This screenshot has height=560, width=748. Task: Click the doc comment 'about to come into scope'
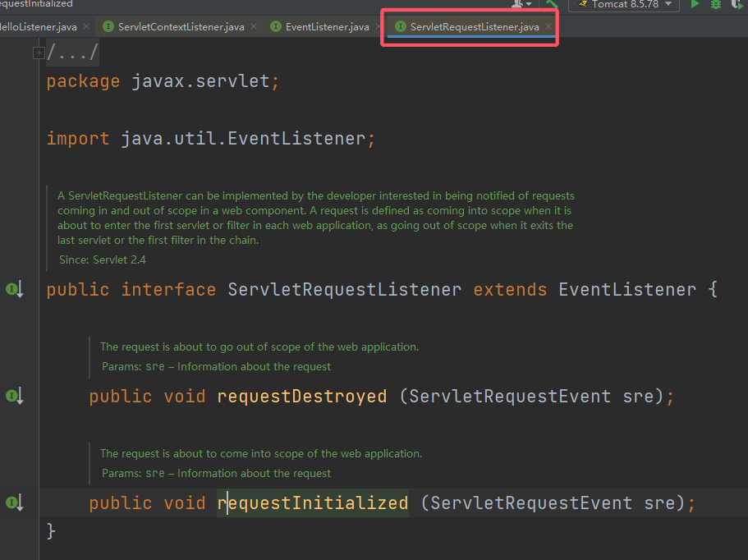(261, 453)
